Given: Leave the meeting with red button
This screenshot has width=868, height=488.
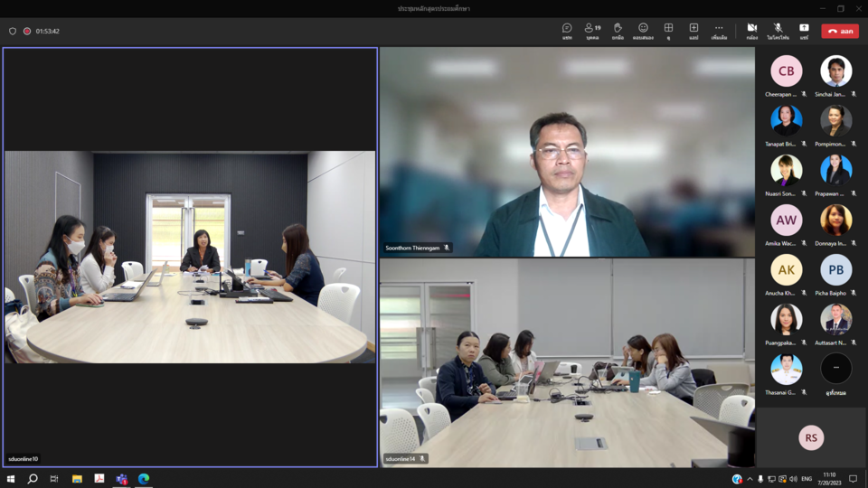Looking at the screenshot, I should click(x=840, y=31).
